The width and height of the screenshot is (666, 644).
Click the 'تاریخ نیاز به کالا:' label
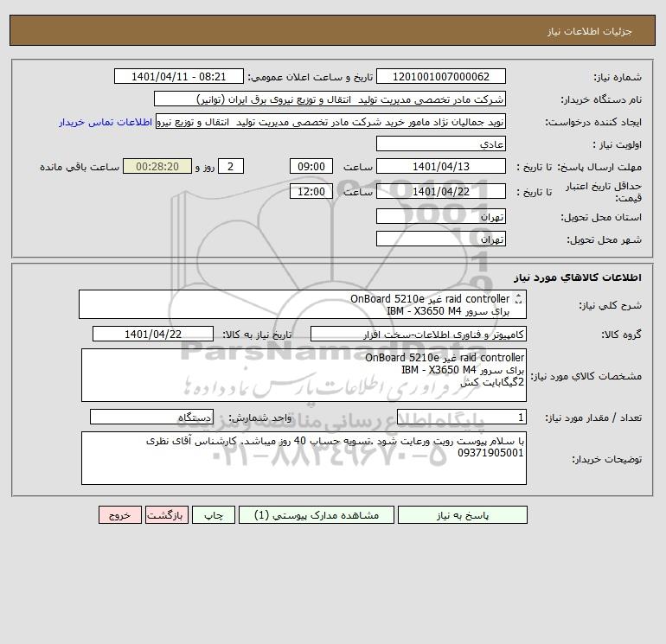pyautogui.click(x=257, y=335)
